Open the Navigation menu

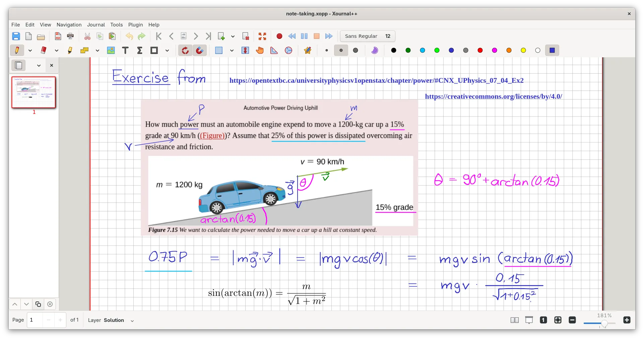[x=69, y=25]
